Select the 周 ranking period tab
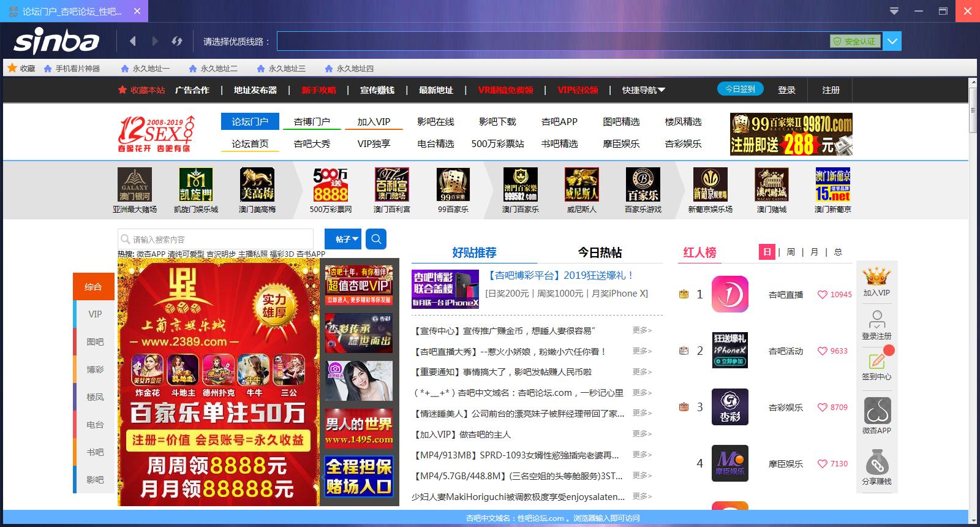 791,252
